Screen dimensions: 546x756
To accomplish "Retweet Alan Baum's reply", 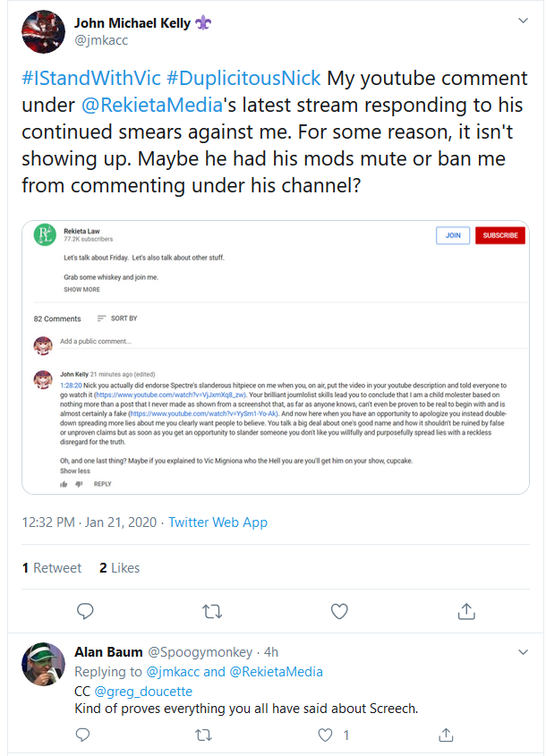I will (203, 735).
